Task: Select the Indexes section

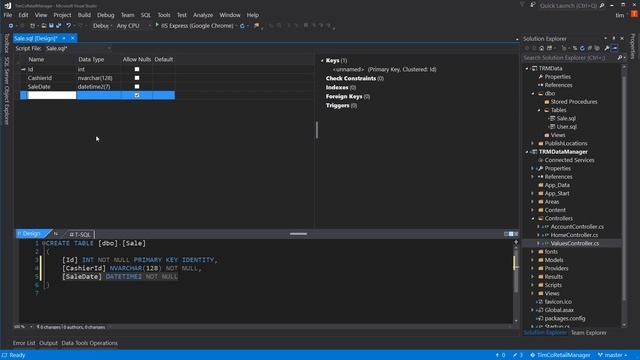Action: tap(341, 87)
